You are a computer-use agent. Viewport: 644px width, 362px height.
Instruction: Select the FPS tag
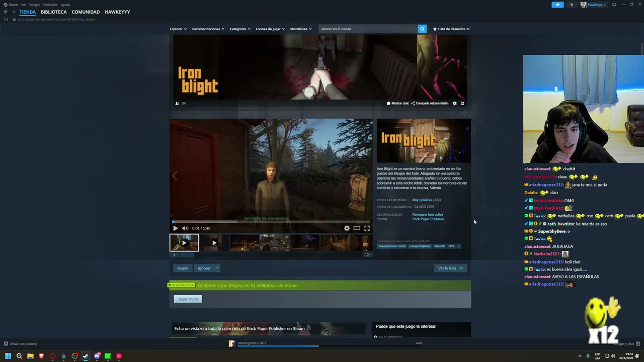(451, 246)
